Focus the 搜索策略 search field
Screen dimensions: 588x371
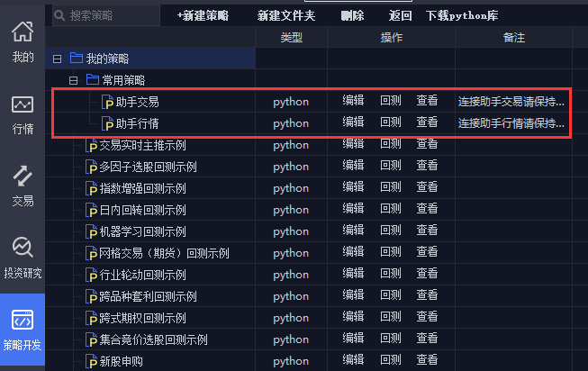pyautogui.click(x=108, y=15)
